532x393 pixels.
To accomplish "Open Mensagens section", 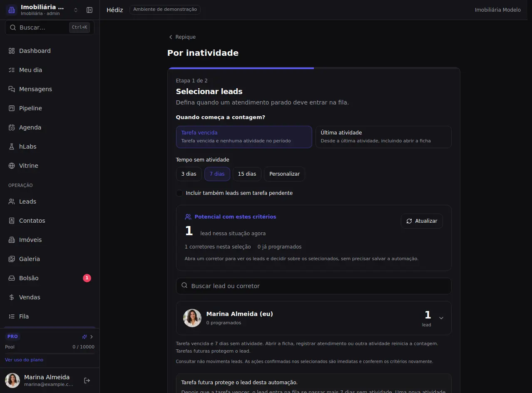I will pyautogui.click(x=50, y=89).
